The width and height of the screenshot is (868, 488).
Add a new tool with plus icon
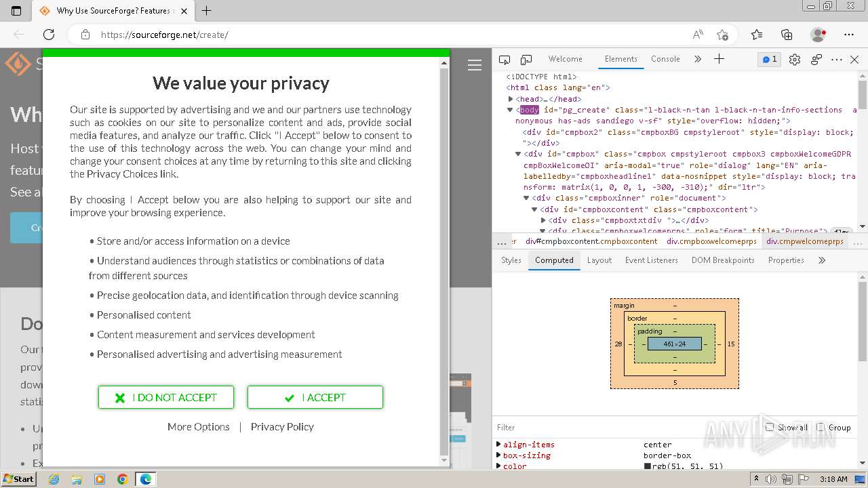click(x=719, y=59)
